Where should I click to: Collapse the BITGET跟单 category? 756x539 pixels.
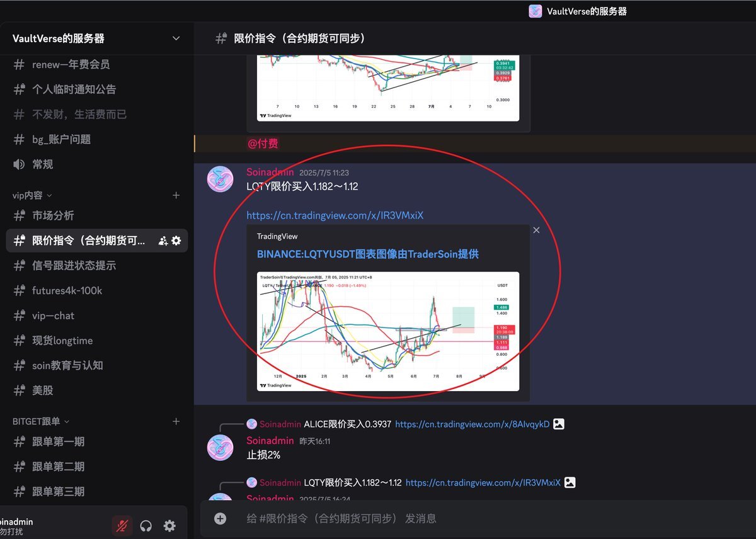(x=41, y=421)
